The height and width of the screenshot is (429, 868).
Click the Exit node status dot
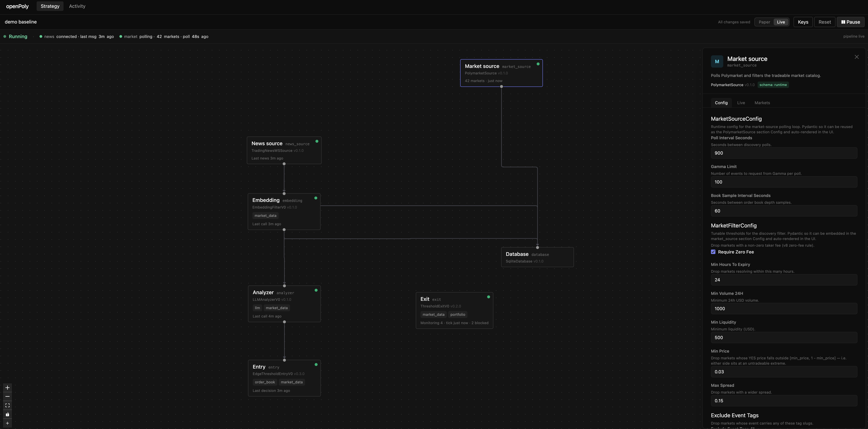coord(489,297)
